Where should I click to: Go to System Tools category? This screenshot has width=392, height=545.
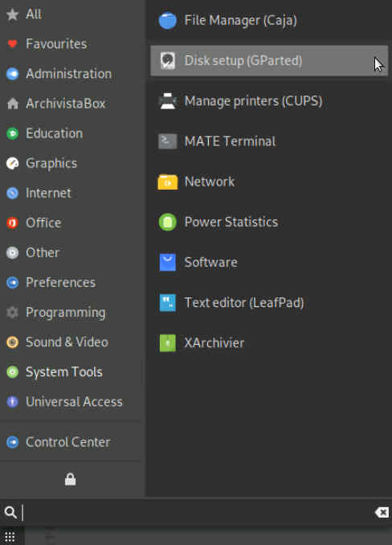point(64,372)
